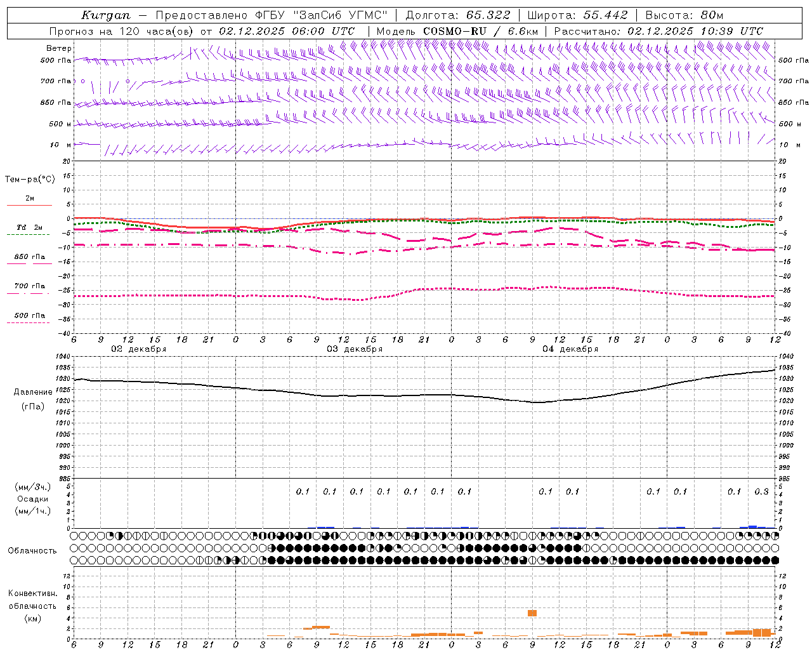This screenshot has height=650, width=812.
Task: Select "700 гПа" in the temperature legend
Action: click(29, 286)
